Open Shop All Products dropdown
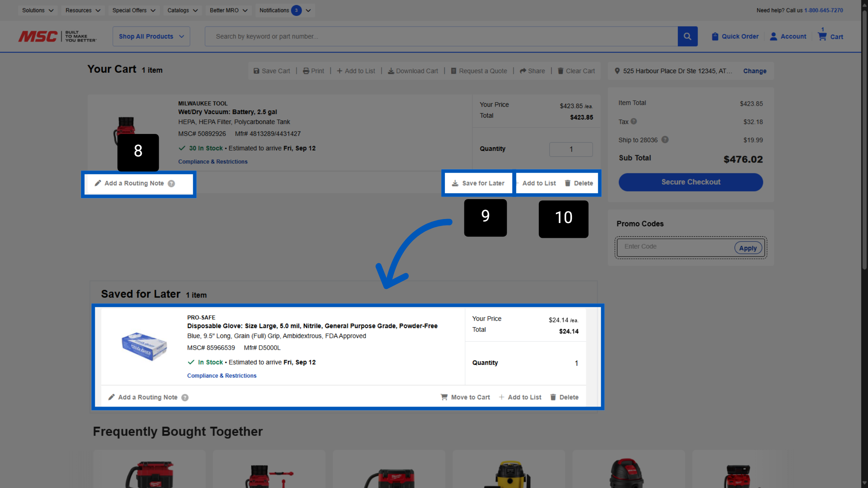868x488 pixels. coord(151,36)
